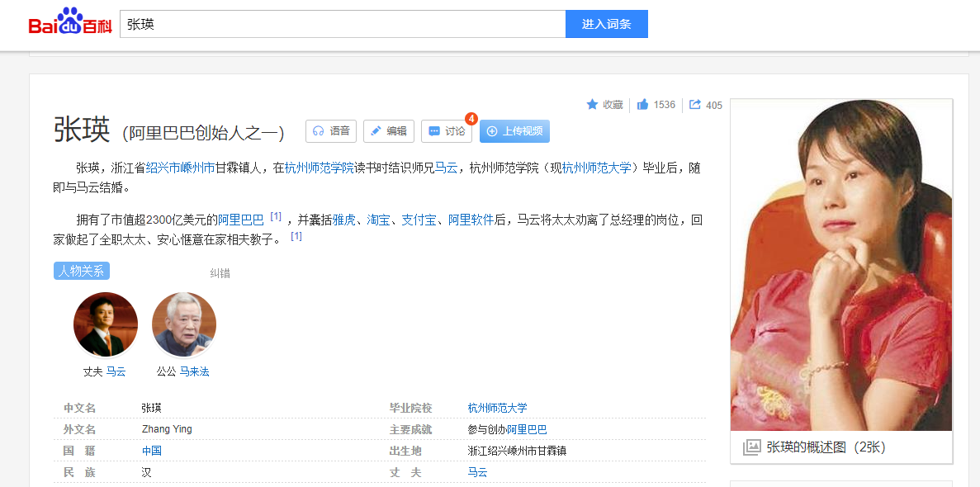Open the 张瑛的概述图（2张） caption
Screen dimensions: 980x487
click(826, 447)
